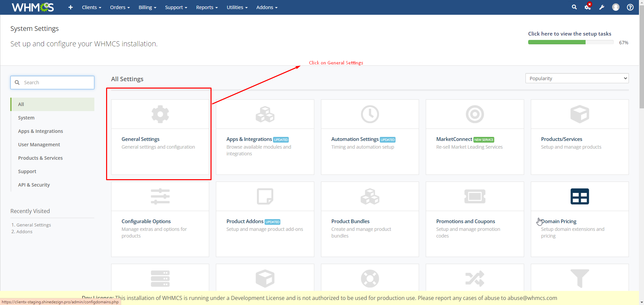Expand the Popularity sort dropdown

577,79
